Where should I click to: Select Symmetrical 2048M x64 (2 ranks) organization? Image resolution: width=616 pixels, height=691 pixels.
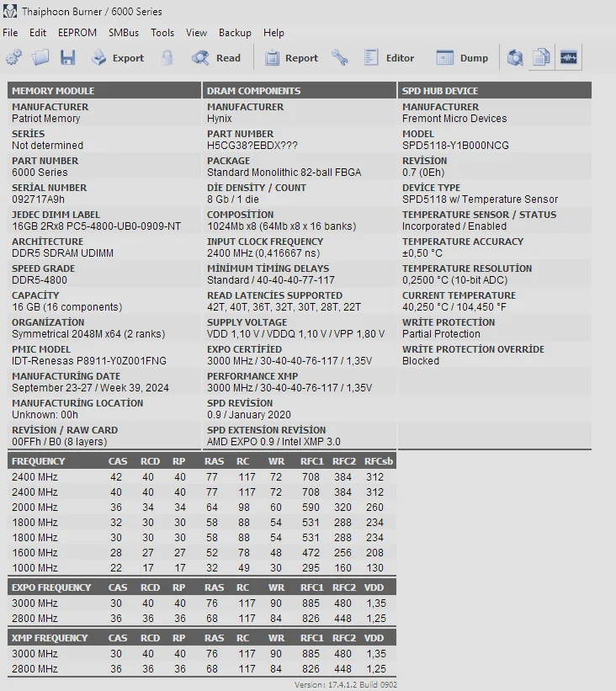pyautogui.click(x=88, y=333)
